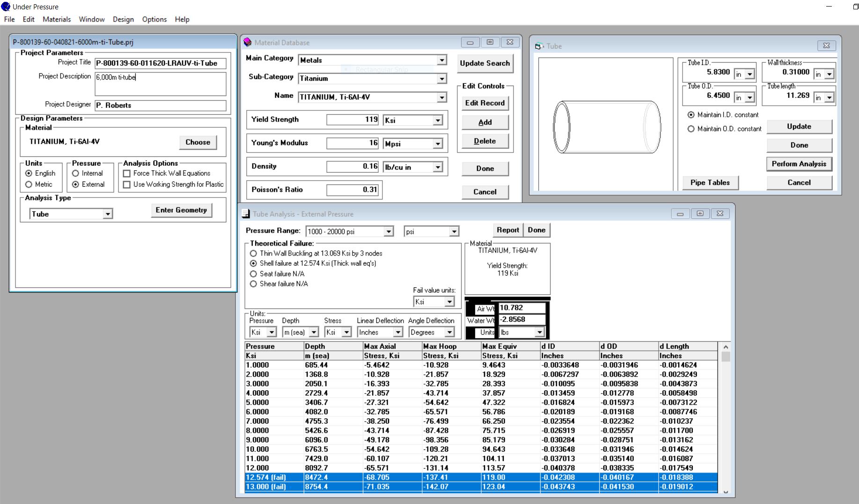
Task: Open Pressure Range 1000 - 20000 psi dropdown
Action: (389, 232)
